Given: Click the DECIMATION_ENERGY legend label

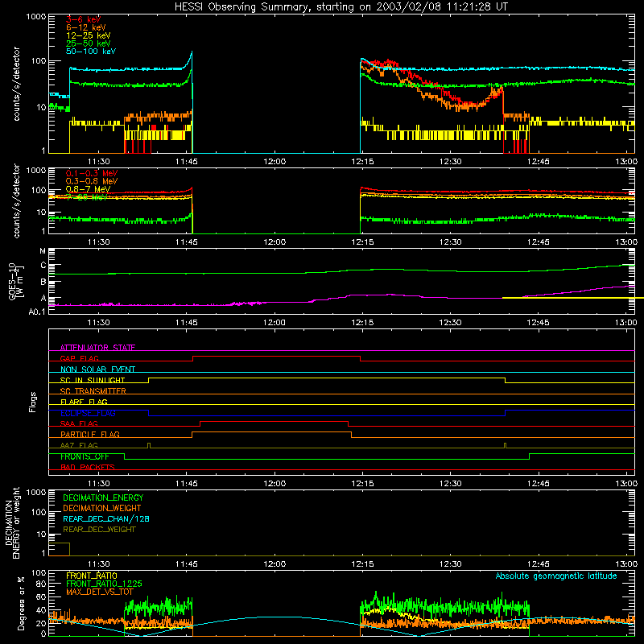Looking at the screenshot, I should click(103, 497).
